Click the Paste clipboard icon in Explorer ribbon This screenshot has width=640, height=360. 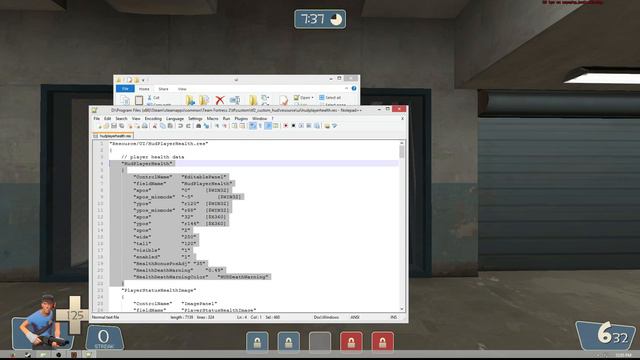click(x=139, y=100)
